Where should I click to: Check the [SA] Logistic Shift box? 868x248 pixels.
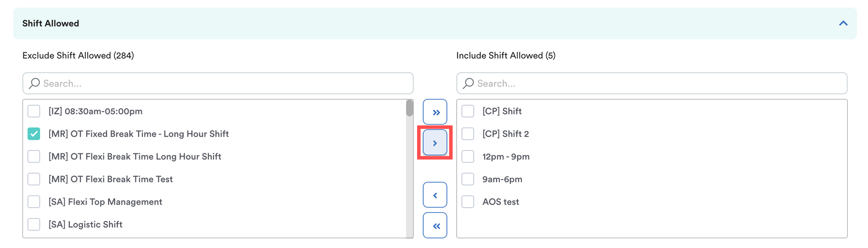34,225
